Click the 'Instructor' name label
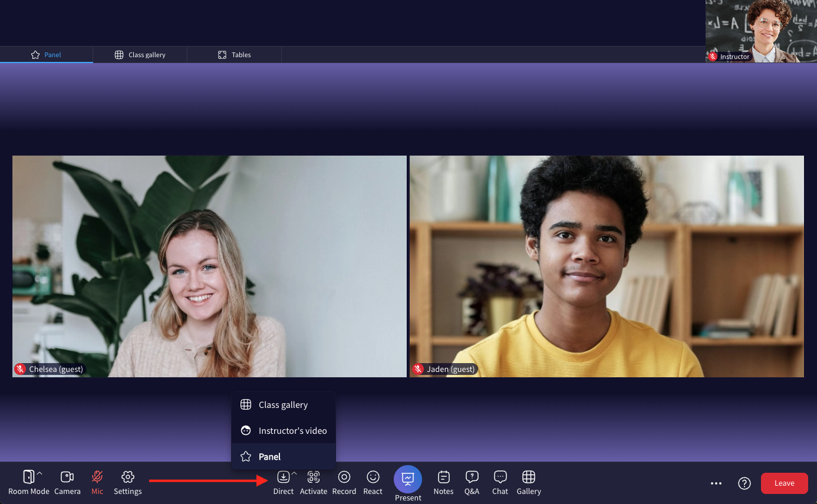The width and height of the screenshot is (817, 504). click(x=734, y=57)
